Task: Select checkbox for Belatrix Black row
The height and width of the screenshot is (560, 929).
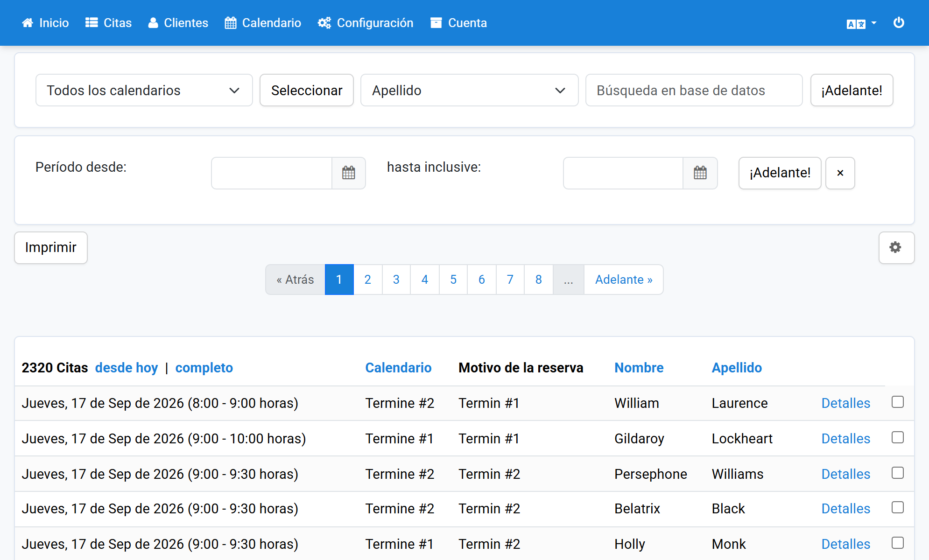Action: (x=898, y=507)
